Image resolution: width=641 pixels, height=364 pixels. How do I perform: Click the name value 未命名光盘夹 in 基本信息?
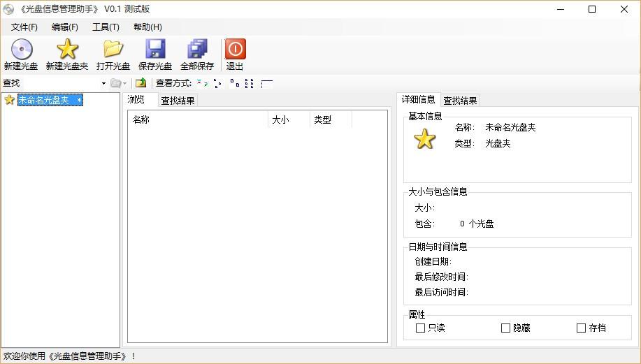coord(510,127)
